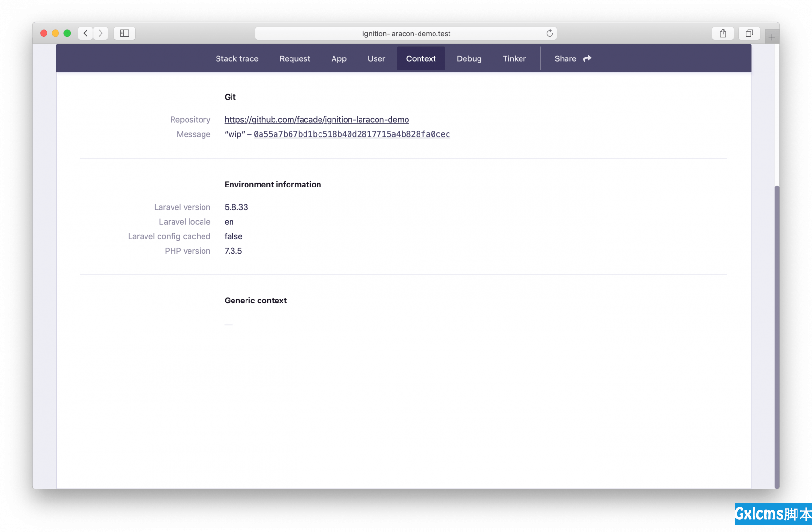Viewport: 812px width, 532px height.
Task: Open the Request tab
Action: 295,58
